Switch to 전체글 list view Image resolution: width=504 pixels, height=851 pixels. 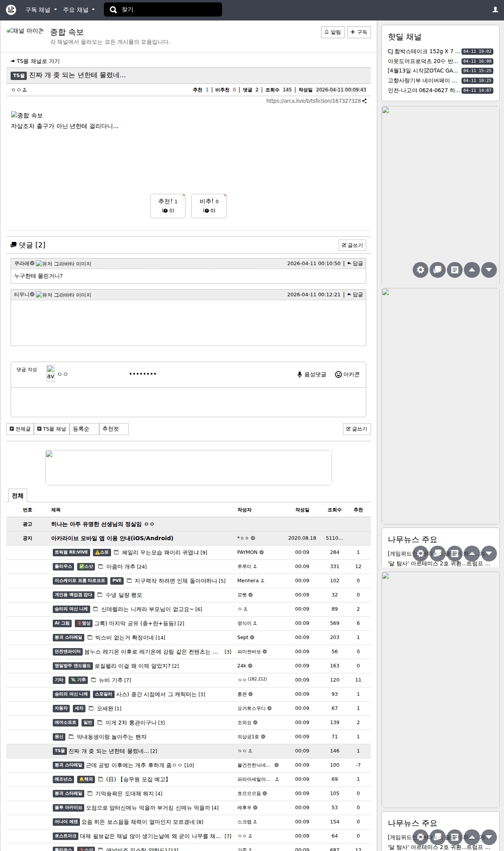click(x=20, y=429)
